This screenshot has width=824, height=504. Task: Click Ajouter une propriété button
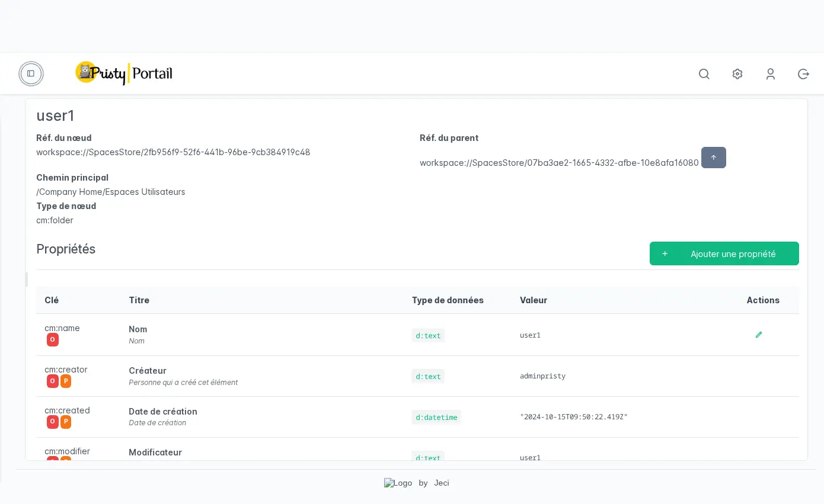724,253
